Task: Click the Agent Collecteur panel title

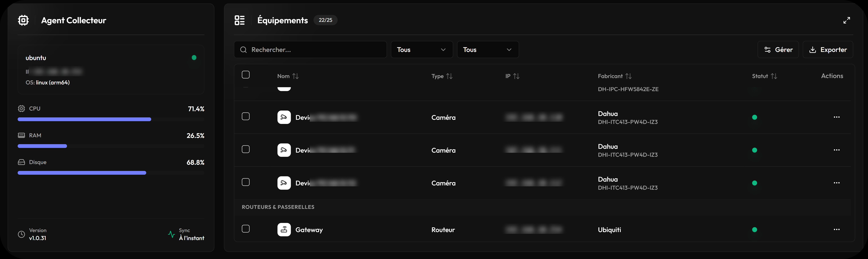Action: coord(74,21)
